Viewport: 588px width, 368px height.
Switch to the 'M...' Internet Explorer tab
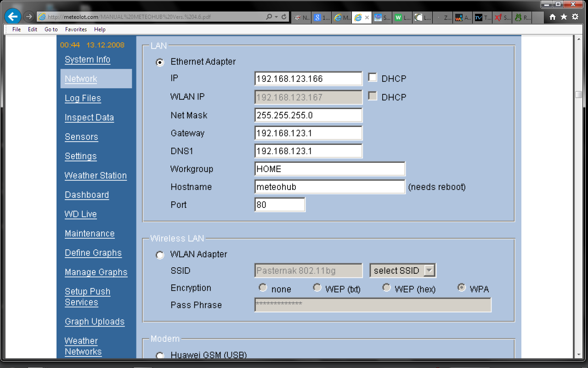(x=342, y=18)
